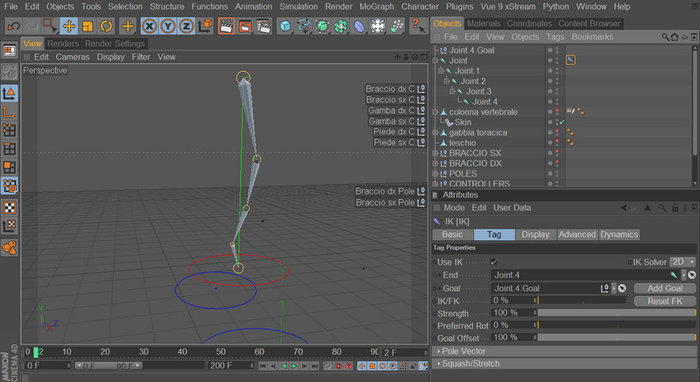
Task: Open the IK Solver 2D dropdown
Action: pyautogui.click(x=683, y=262)
